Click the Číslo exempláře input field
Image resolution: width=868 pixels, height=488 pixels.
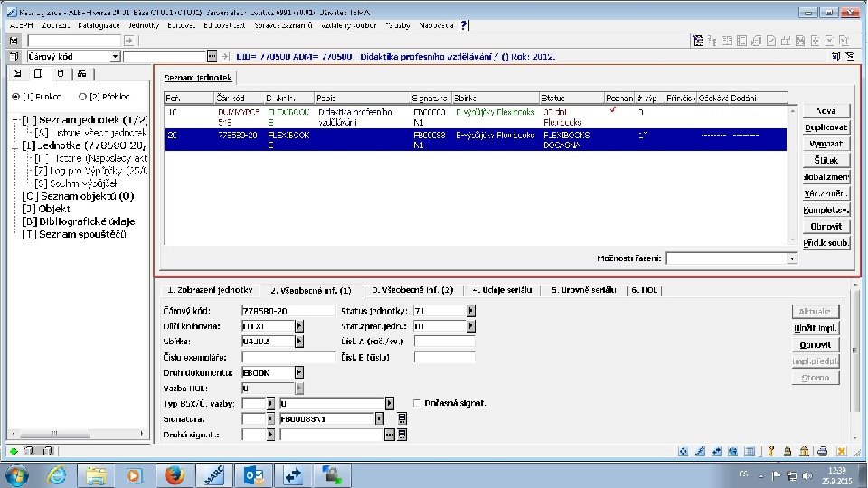pyautogui.click(x=288, y=358)
